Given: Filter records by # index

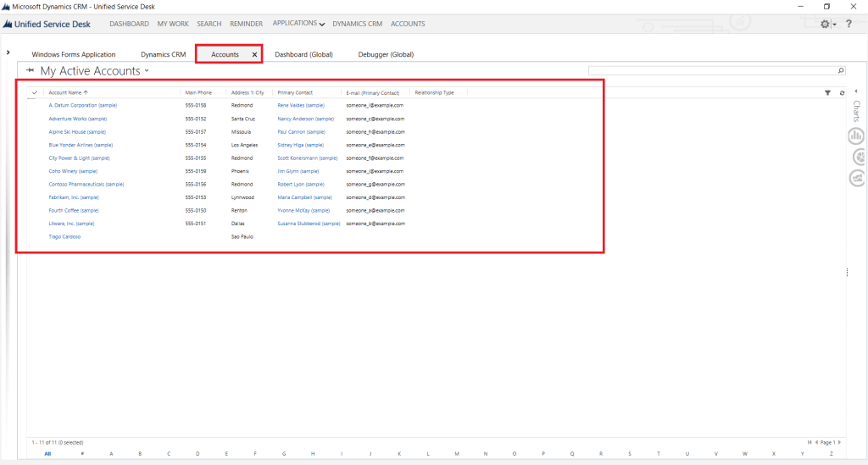Looking at the screenshot, I should (x=82, y=453).
